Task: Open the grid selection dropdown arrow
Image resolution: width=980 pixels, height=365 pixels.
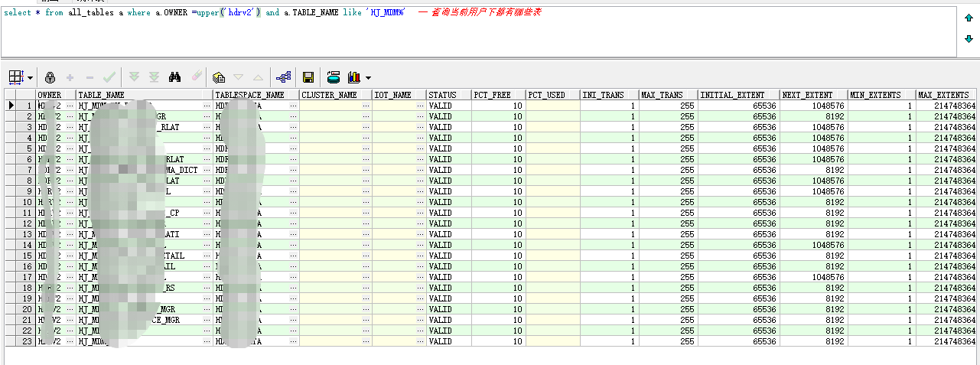Action: 30,78
